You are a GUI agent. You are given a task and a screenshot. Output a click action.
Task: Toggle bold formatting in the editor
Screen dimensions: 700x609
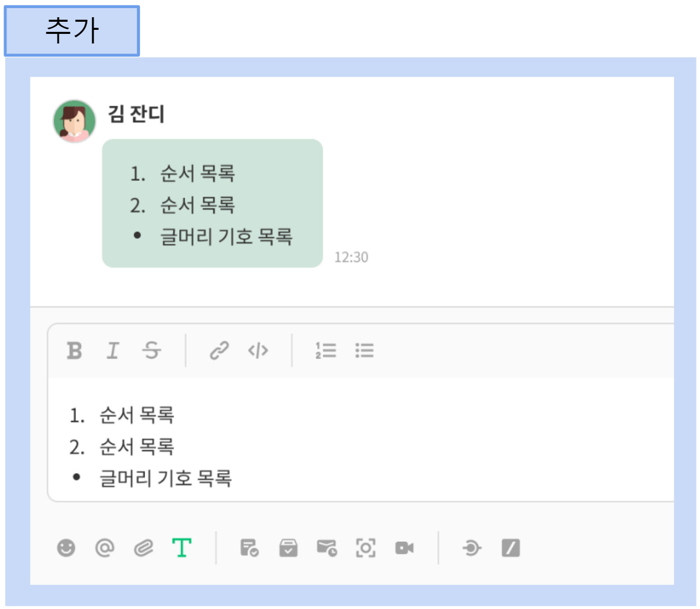tap(74, 351)
